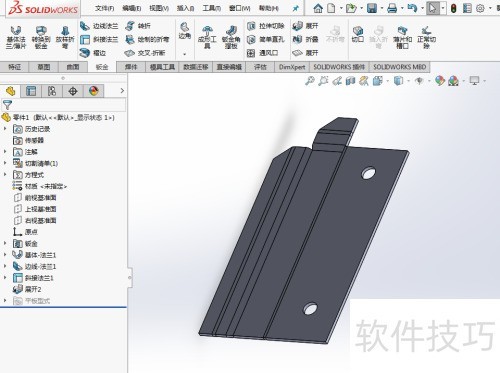Image resolution: width=500 pixels, height=373 pixels.
Task: Select the Base Flange (基体法兰/薄片) tool
Action: point(16,38)
